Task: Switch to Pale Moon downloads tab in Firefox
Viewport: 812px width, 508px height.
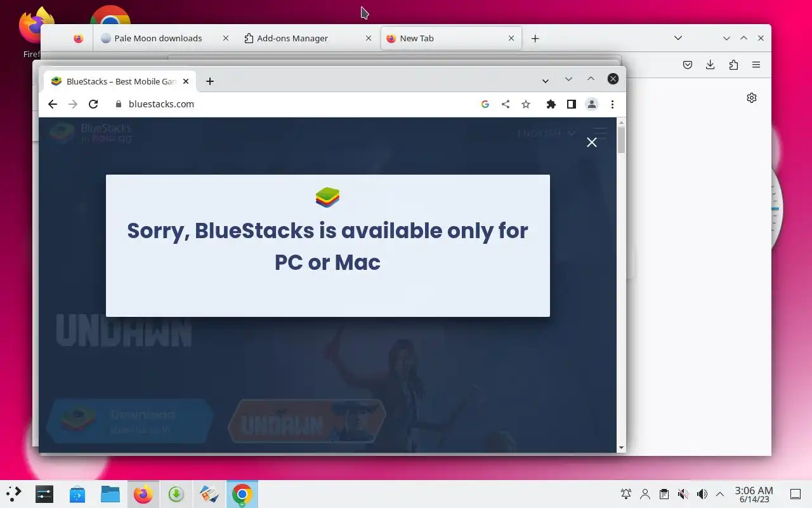Action: pos(165,38)
